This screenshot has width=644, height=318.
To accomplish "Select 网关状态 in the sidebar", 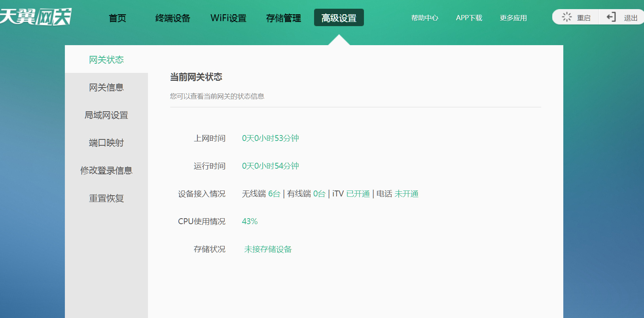I will [106, 60].
